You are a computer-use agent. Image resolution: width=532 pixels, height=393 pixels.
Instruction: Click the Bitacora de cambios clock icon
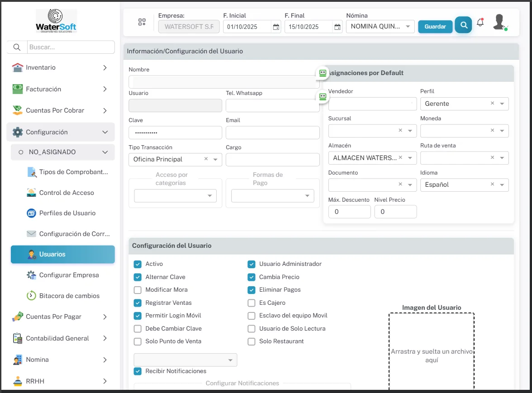(32, 296)
